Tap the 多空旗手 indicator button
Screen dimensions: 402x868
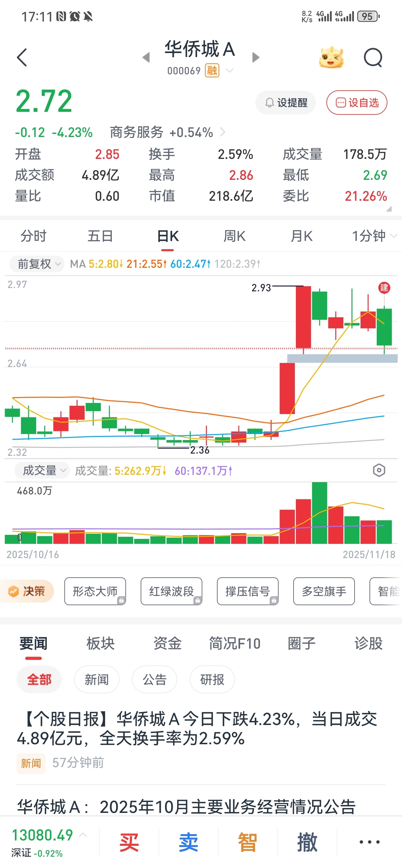coord(324,591)
